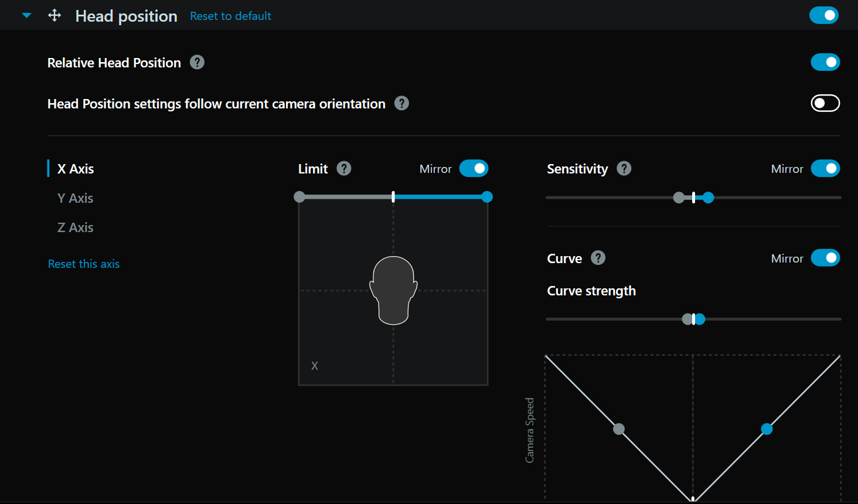
Task: Select the X Axis entry
Action: coord(75,169)
